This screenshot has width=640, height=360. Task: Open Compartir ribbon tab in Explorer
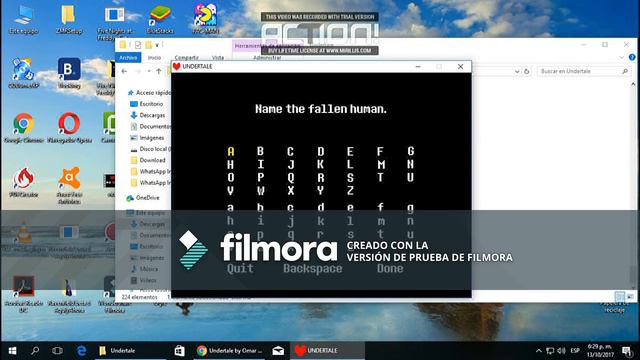(187, 58)
